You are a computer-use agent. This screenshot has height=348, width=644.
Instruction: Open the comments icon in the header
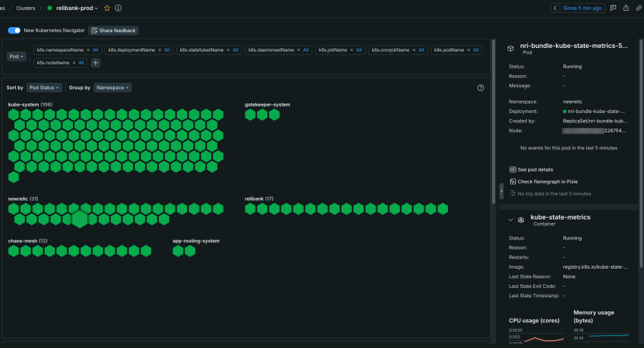pyautogui.click(x=613, y=8)
